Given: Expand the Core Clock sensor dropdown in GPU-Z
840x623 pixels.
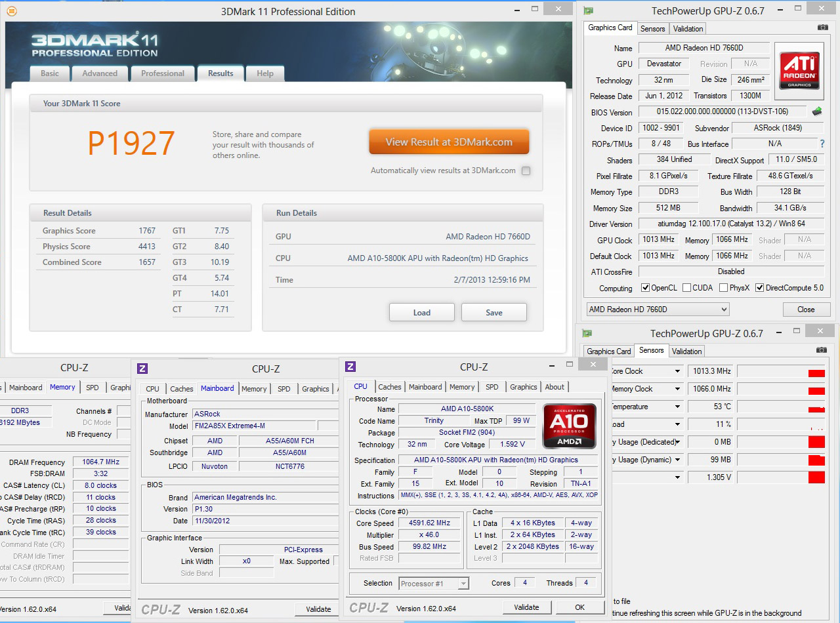Looking at the screenshot, I should [x=677, y=371].
